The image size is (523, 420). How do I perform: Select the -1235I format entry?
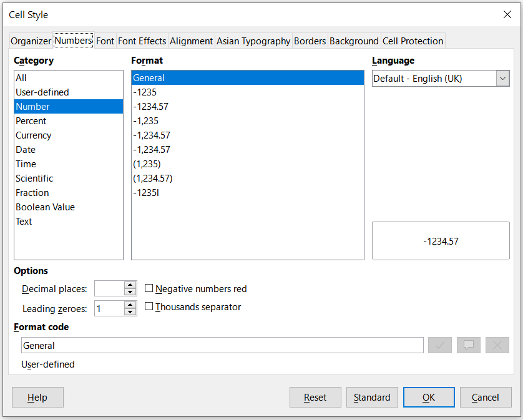pyautogui.click(x=248, y=192)
